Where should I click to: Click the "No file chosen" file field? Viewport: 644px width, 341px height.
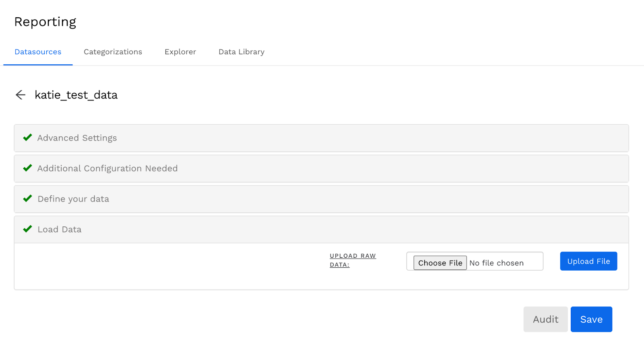coord(497,263)
